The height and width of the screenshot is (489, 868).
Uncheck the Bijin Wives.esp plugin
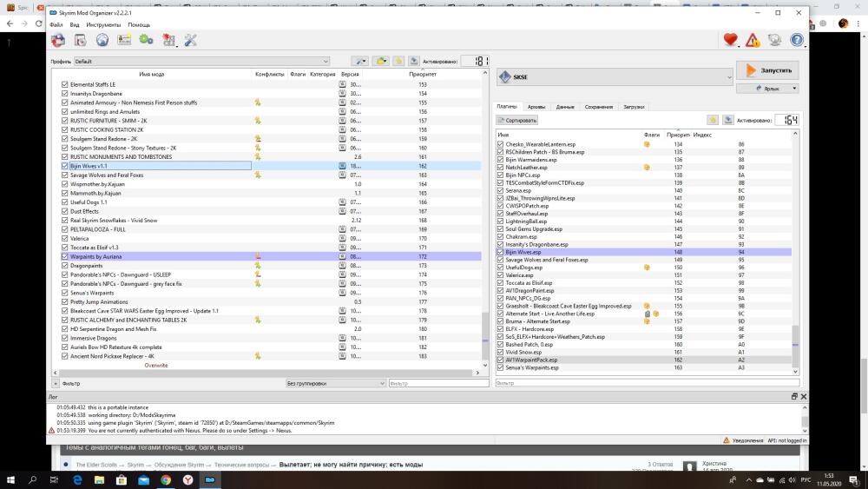(501, 252)
